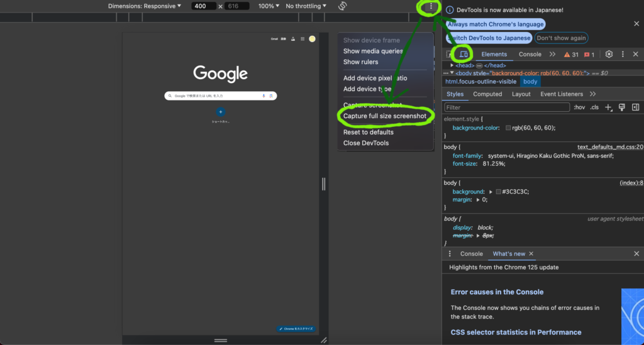The width and height of the screenshot is (644, 345).
Task: Click the Google search input box
Action: [x=221, y=96]
